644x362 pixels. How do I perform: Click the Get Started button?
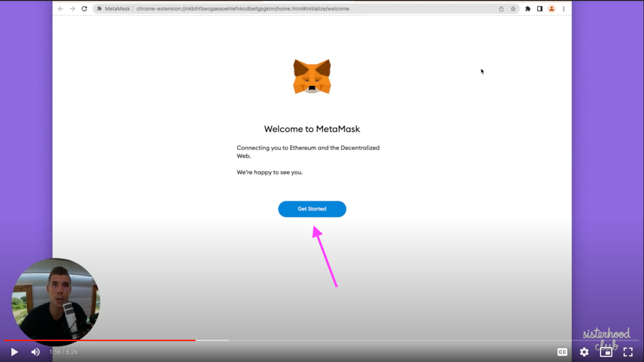click(312, 209)
